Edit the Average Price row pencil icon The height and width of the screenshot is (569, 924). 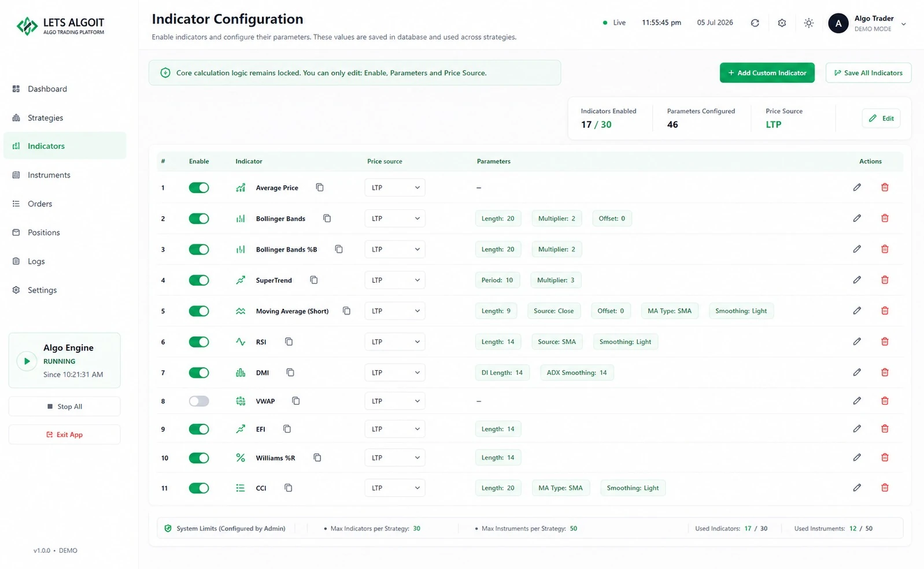[x=857, y=187]
